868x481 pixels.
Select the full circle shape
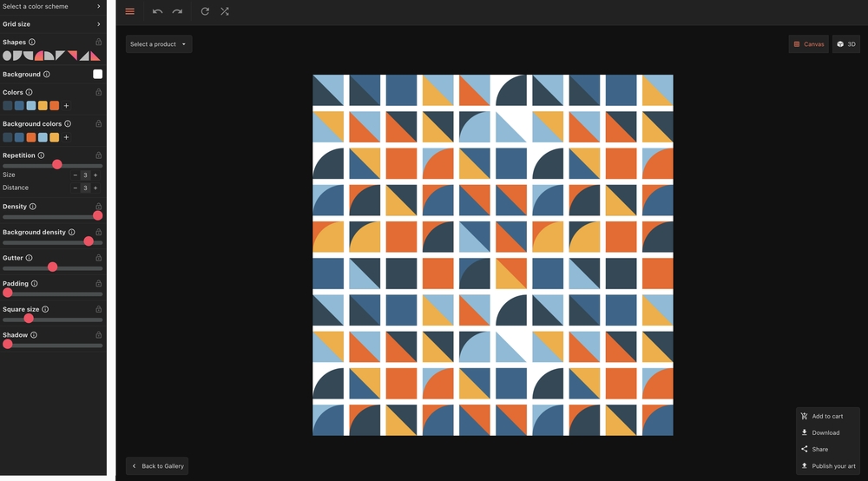[7, 56]
